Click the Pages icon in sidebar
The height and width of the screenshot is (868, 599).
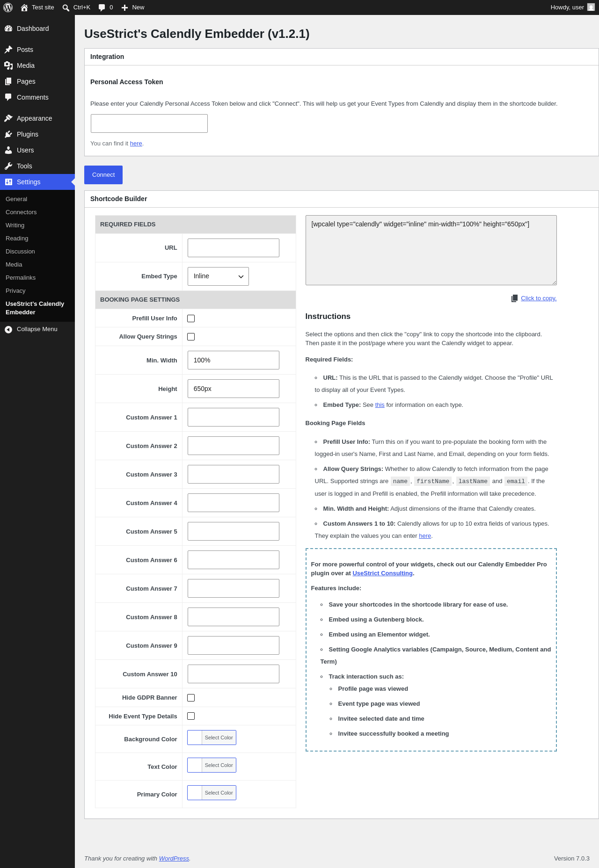[x=8, y=81]
